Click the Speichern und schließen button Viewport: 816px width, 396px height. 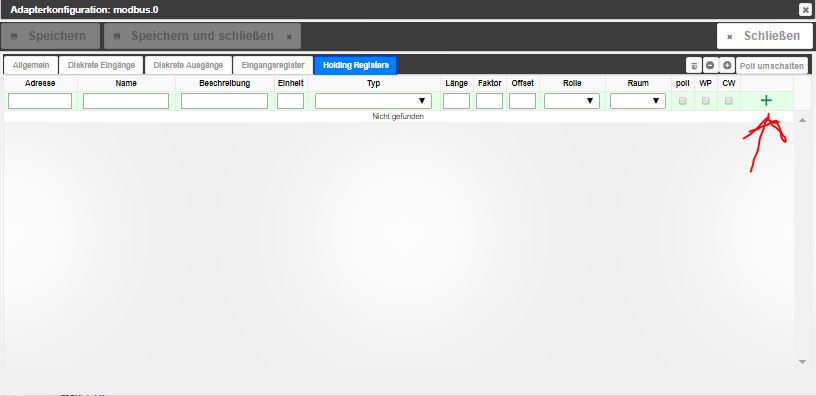202,36
